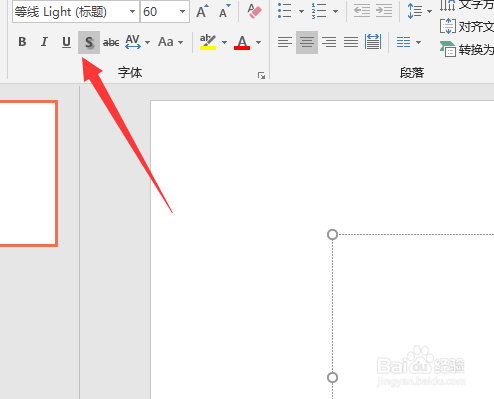Viewport: 494px width, 399px height.
Task: Click Distributed alignment icon
Action: pos(373,42)
